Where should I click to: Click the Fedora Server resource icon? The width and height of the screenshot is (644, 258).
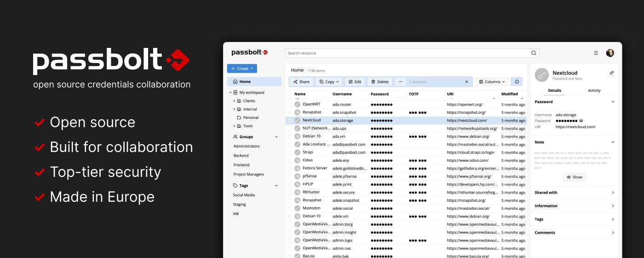click(297, 169)
